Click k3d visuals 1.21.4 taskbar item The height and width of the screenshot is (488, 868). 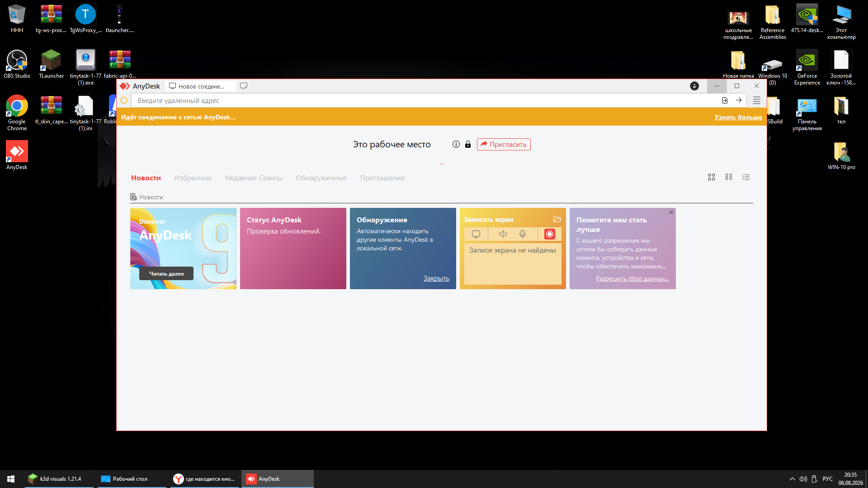click(59, 479)
